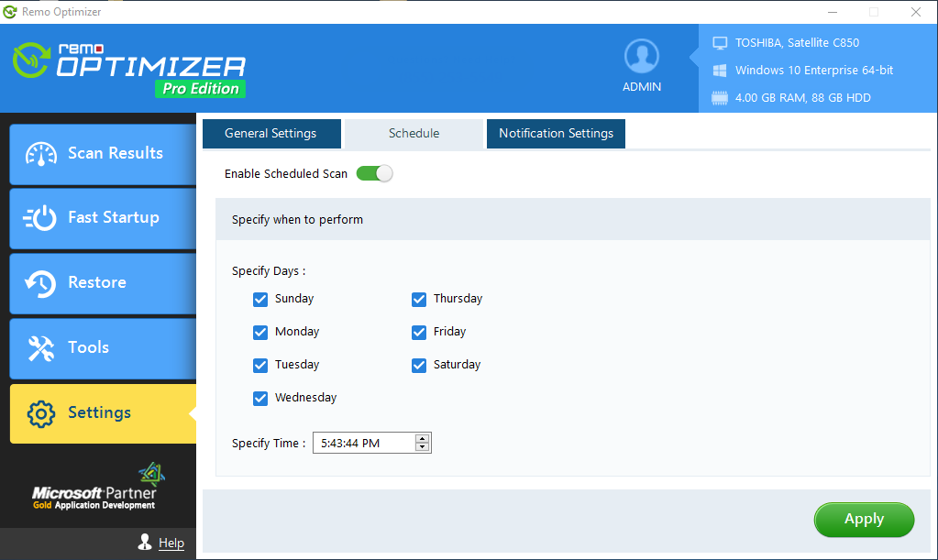Uncheck the Wednesday checkbox

click(260, 398)
